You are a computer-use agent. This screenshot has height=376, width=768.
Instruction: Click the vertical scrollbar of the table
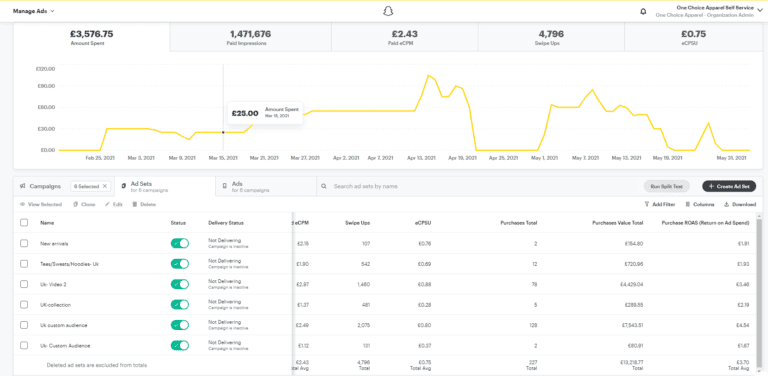759,294
